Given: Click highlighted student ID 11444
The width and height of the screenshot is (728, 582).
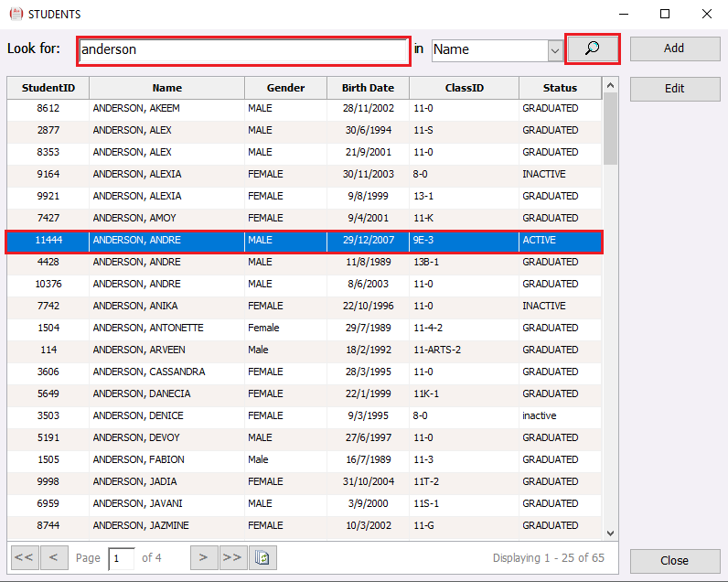Looking at the screenshot, I should (48, 240).
